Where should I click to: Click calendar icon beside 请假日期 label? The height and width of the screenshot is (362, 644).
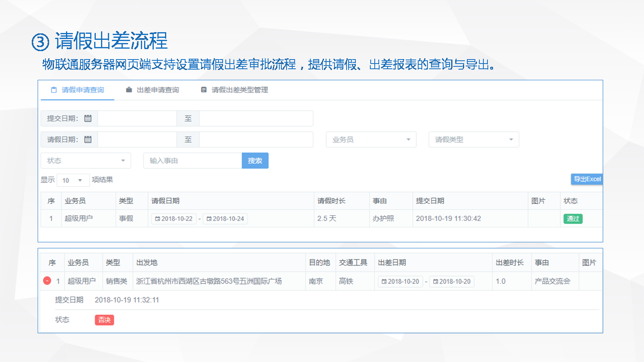(x=88, y=140)
